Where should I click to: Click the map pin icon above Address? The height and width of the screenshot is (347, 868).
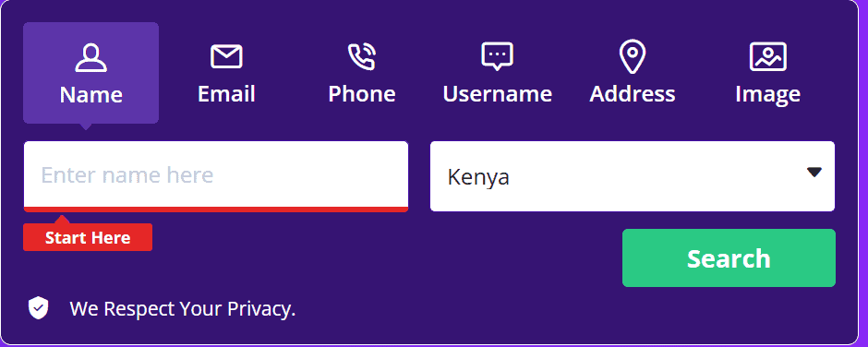(633, 57)
